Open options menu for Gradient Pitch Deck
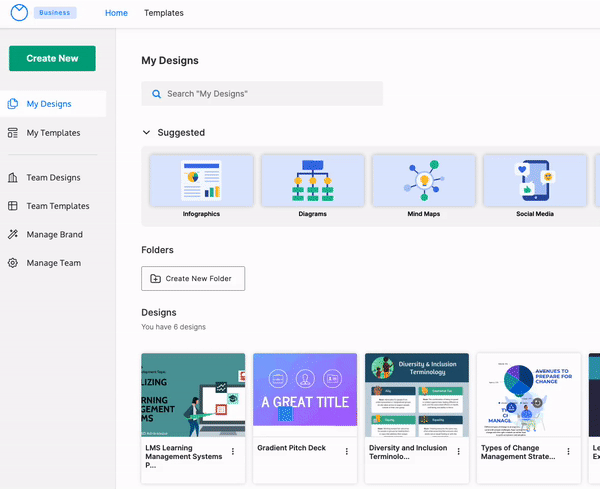 pyautogui.click(x=347, y=452)
